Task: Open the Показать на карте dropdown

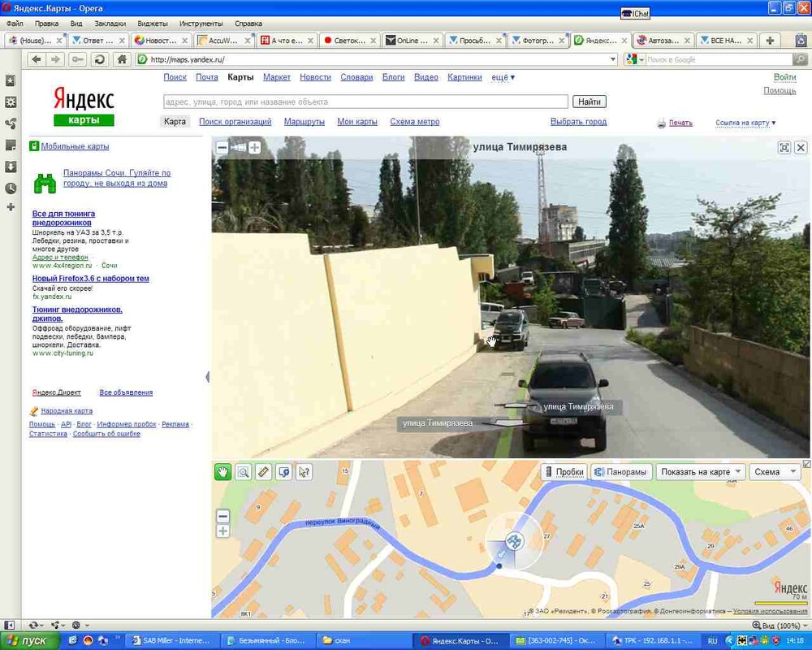Action: tap(702, 472)
